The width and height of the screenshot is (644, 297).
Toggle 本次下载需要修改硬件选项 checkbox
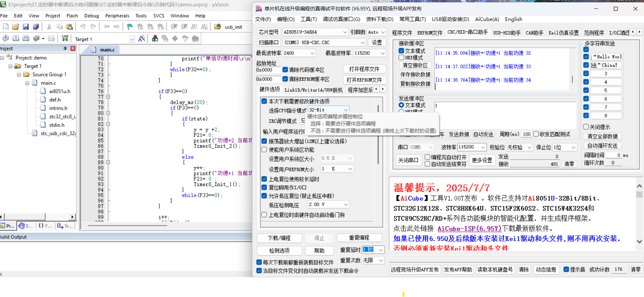264,101
